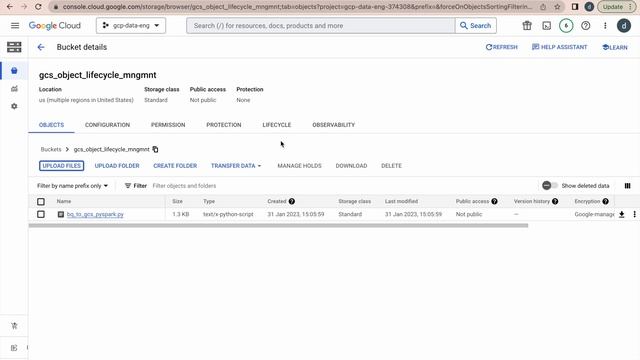Open the Settings gear in sidebar
This screenshot has width=640, height=360.
pos(14,106)
